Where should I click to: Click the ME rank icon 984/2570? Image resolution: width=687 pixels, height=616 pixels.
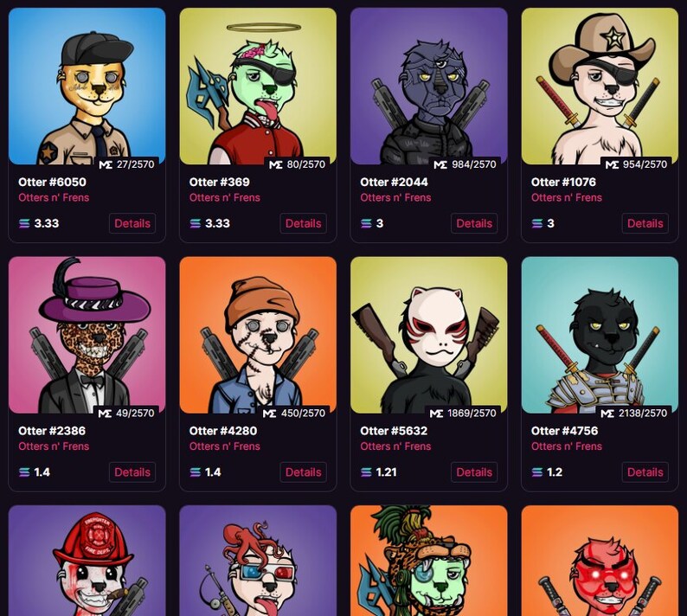pyautogui.click(x=440, y=164)
